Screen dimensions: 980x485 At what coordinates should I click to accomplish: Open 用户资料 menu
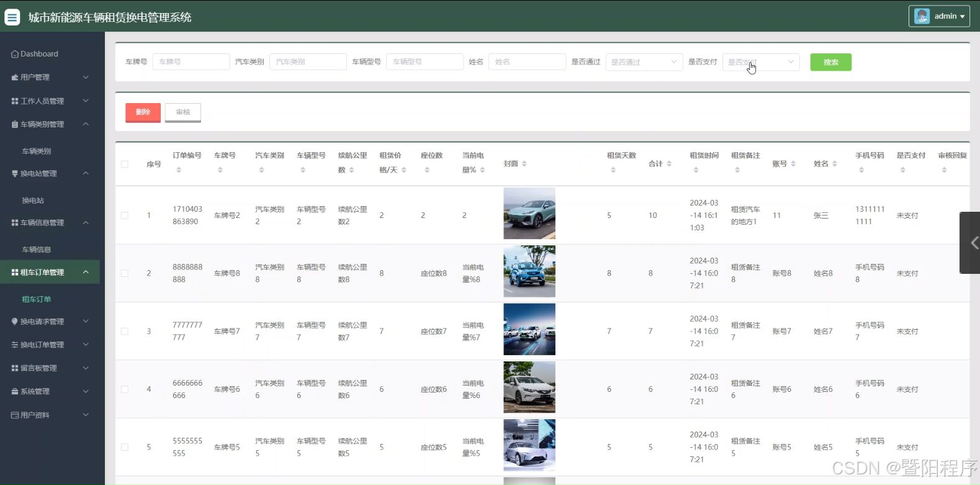coord(50,415)
